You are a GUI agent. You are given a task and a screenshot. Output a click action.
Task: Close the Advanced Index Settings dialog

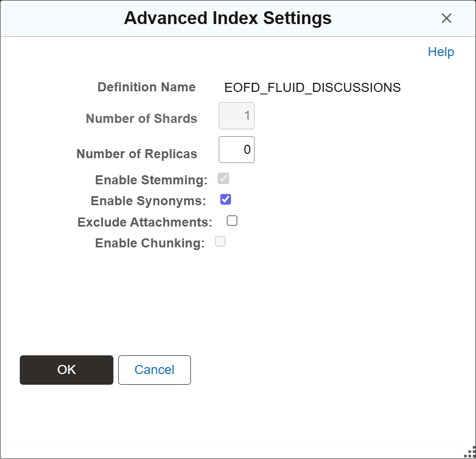click(446, 18)
